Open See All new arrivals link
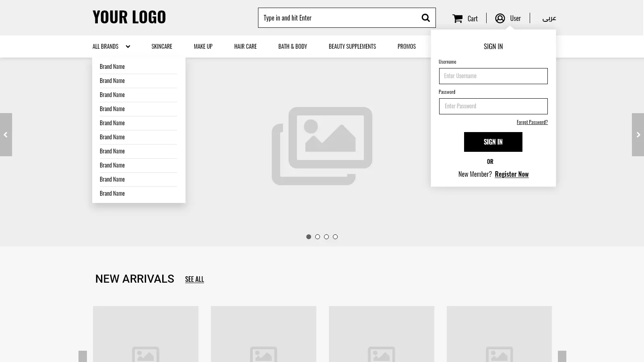Image resolution: width=644 pixels, height=362 pixels. click(x=194, y=279)
